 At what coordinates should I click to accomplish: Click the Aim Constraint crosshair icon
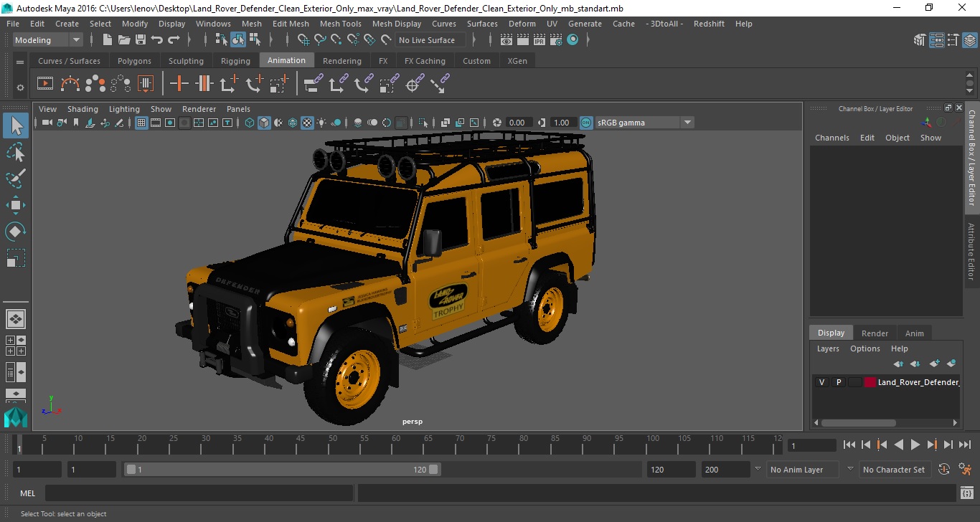point(413,85)
